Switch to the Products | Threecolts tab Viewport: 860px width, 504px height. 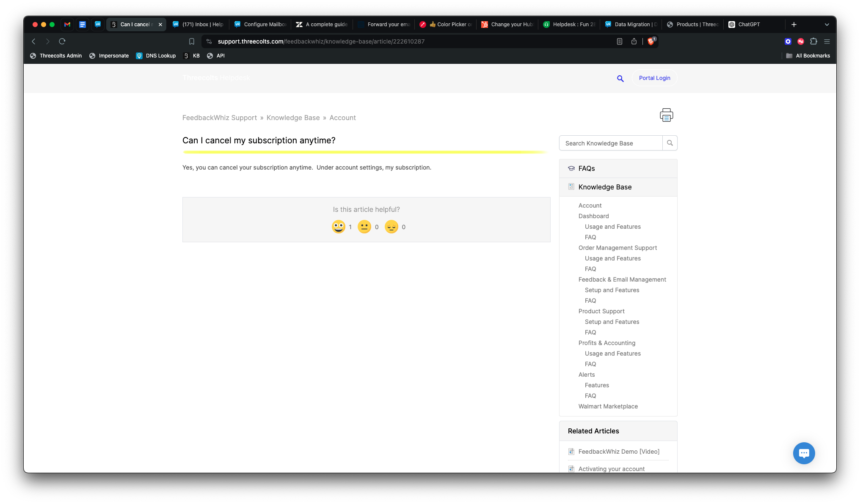[693, 25]
